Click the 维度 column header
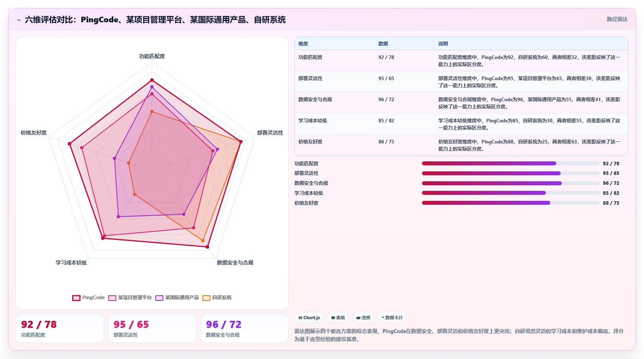Image resolution: width=644 pixels, height=359 pixels. coord(303,44)
